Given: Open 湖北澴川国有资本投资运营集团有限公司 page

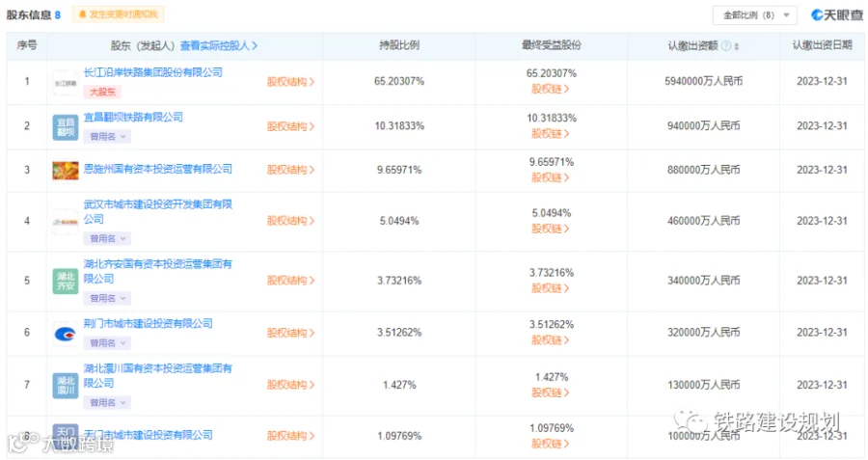Looking at the screenshot, I should point(158,375).
